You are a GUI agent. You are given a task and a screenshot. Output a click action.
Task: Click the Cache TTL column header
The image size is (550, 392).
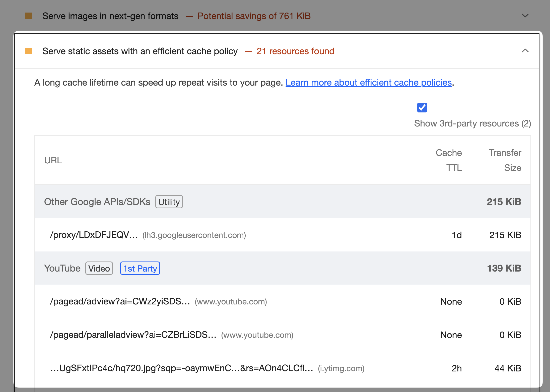coord(449,160)
